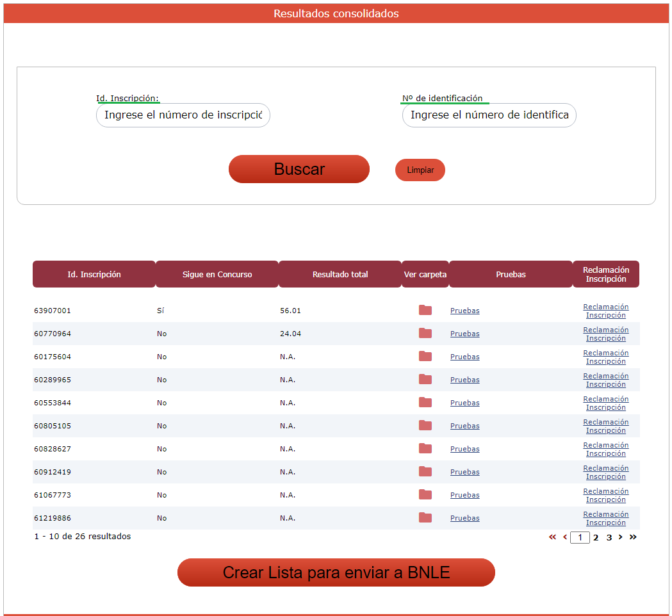Image resolution: width=672 pixels, height=616 pixels.
Task: Open Reclamación Inscripción link for 60805105
Action: (605, 426)
